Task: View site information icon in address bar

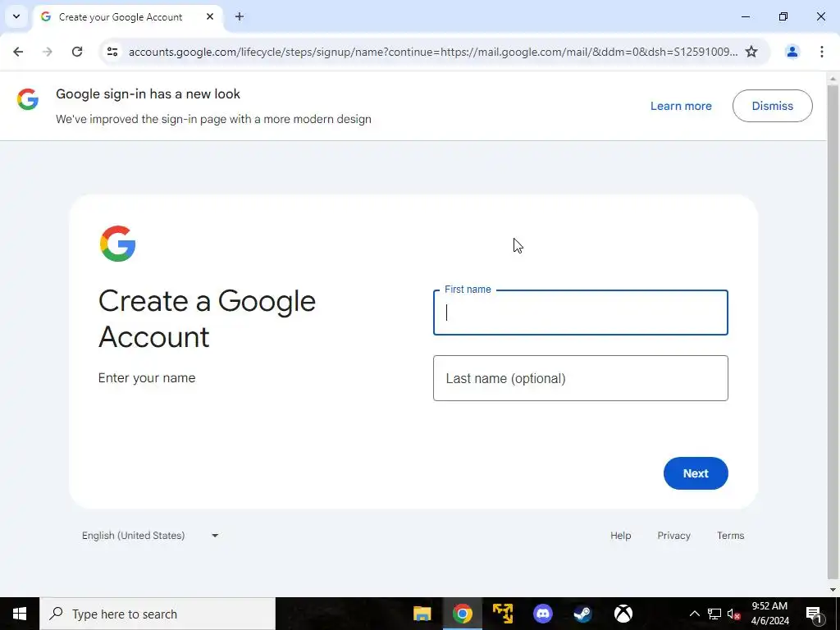Action: tap(112, 52)
